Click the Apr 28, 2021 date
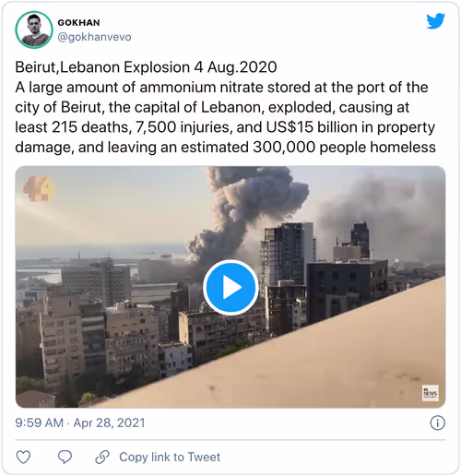 (109, 422)
